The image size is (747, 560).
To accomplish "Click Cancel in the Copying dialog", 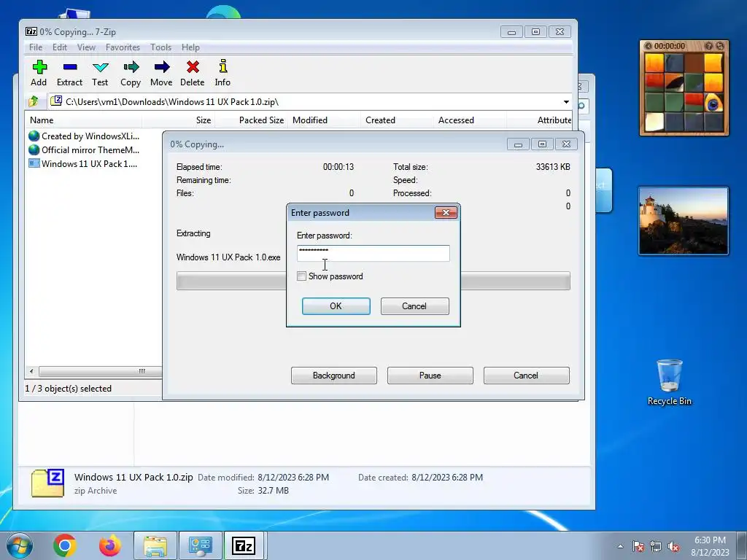I will click(x=526, y=376).
